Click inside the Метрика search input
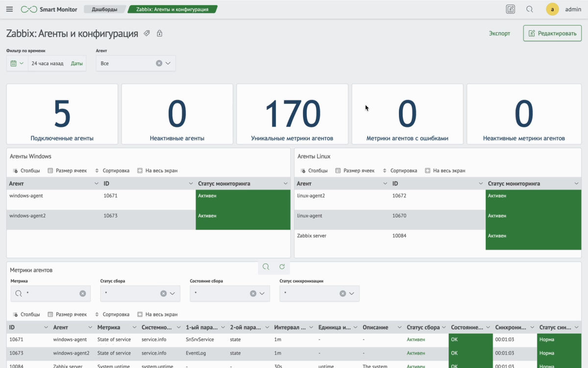The height and width of the screenshot is (368, 588). point(51,293)
